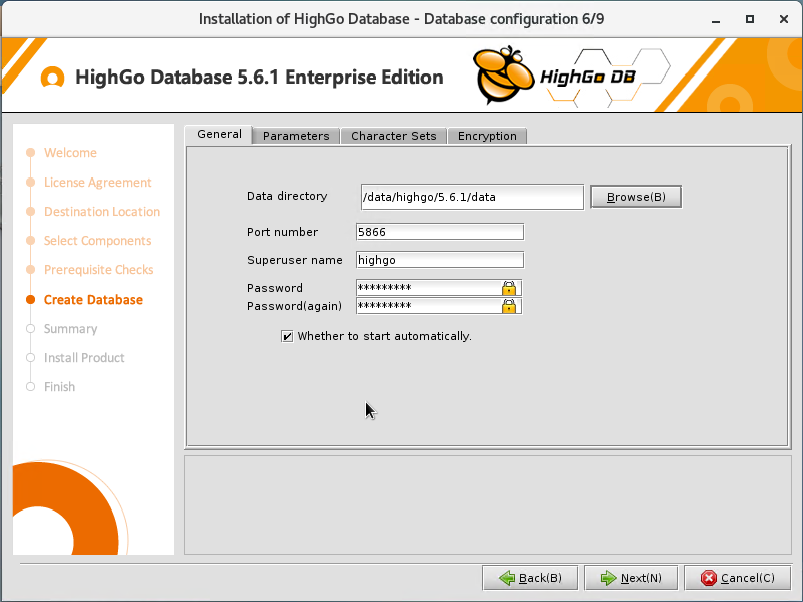Click the Data directory path field
The width and height of the screenshot is (803, 602).
pos(470,197)
